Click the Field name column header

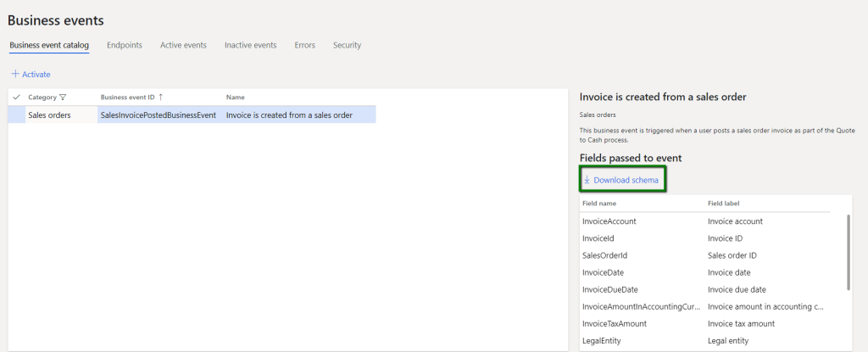click(x=599, y=204)
